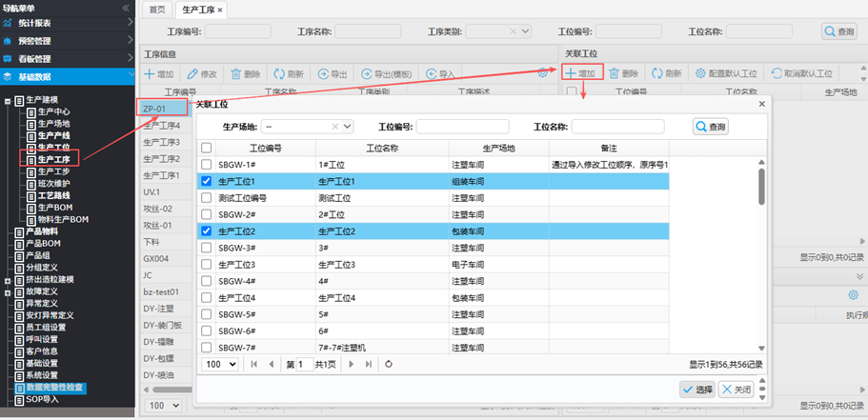Select 数据完整性检查 in the navigation tree
The height and width of the screenshot is (420, 868).
click(54, 388)
